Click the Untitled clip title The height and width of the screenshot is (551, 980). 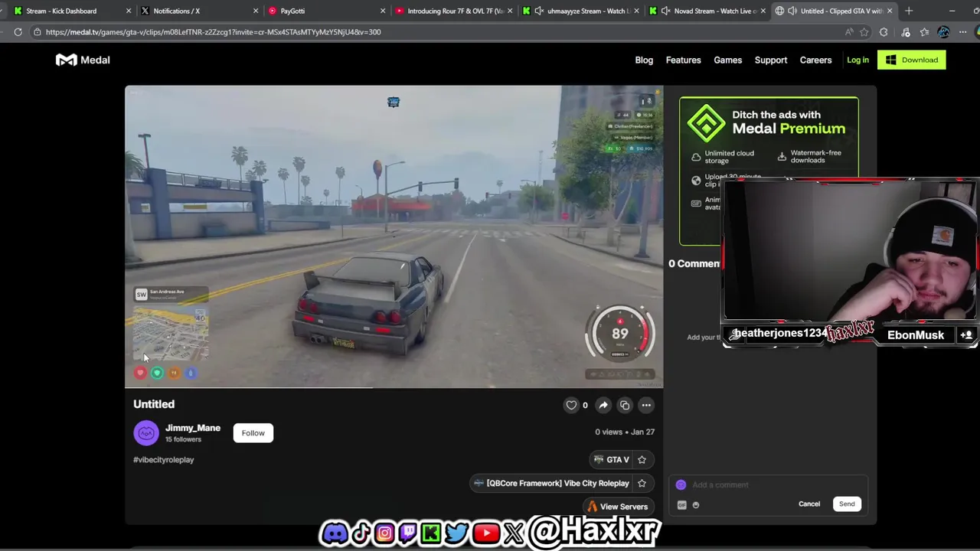pos(154,404)
